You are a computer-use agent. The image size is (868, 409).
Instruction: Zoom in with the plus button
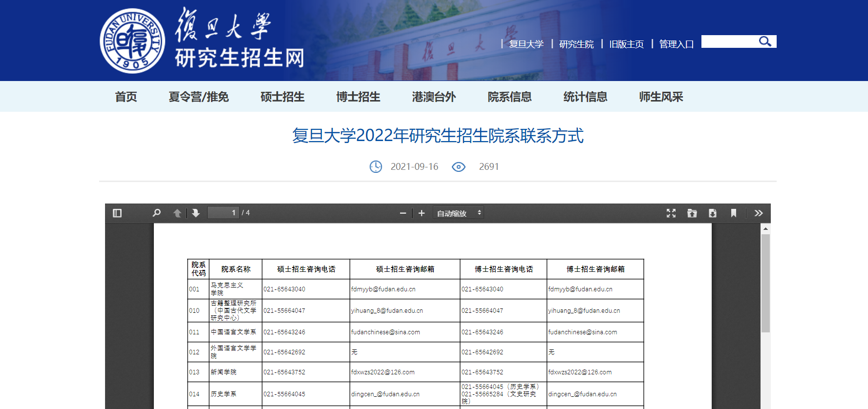[422, 213]
